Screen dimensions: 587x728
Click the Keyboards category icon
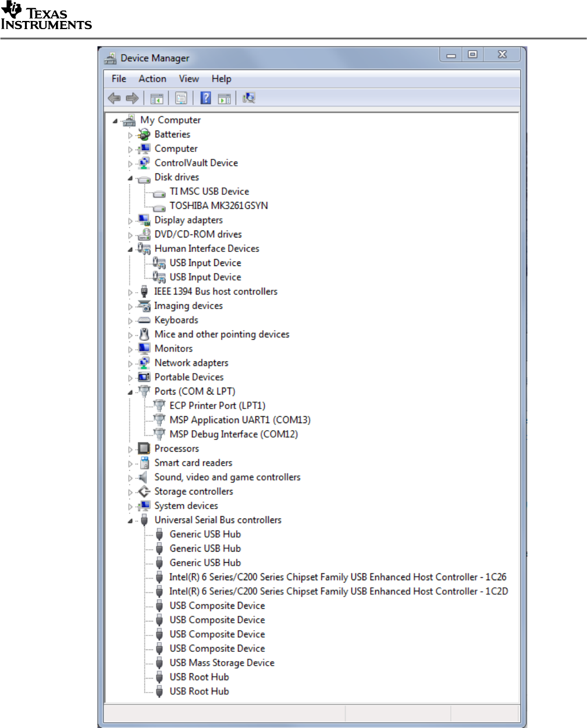pyautogui.click(x=144, y=320)
